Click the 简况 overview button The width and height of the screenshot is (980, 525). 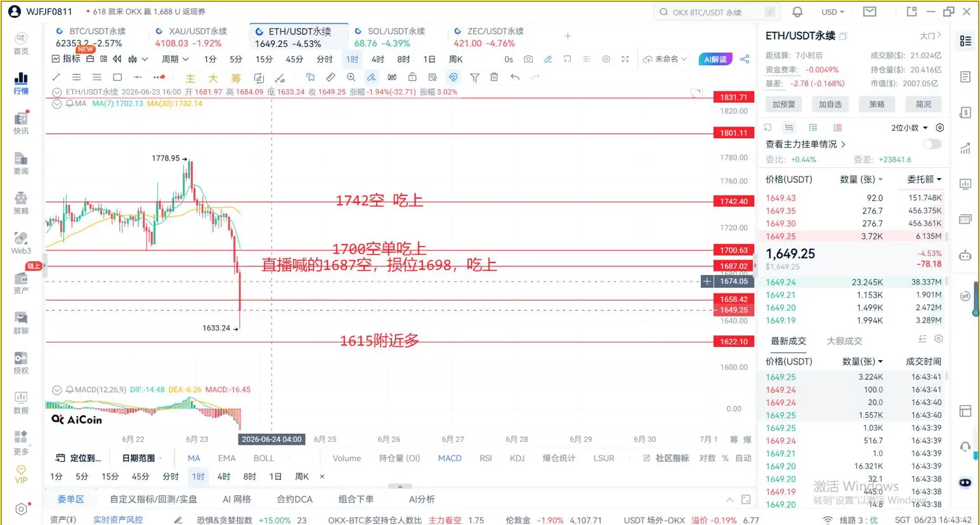click(924, 105)
